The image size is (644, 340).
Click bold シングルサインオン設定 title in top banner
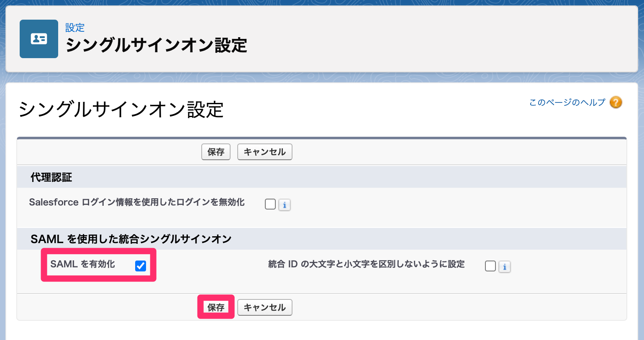click(x=156, y=45)
